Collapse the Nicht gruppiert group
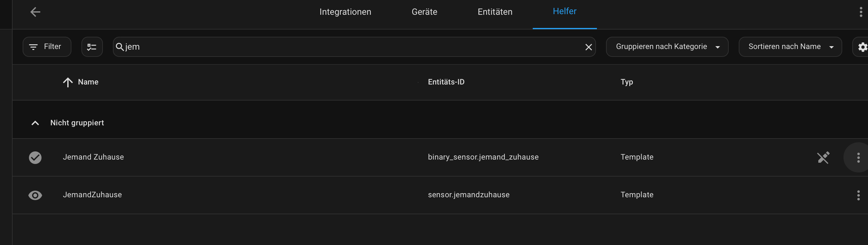 tap(35, 123)
